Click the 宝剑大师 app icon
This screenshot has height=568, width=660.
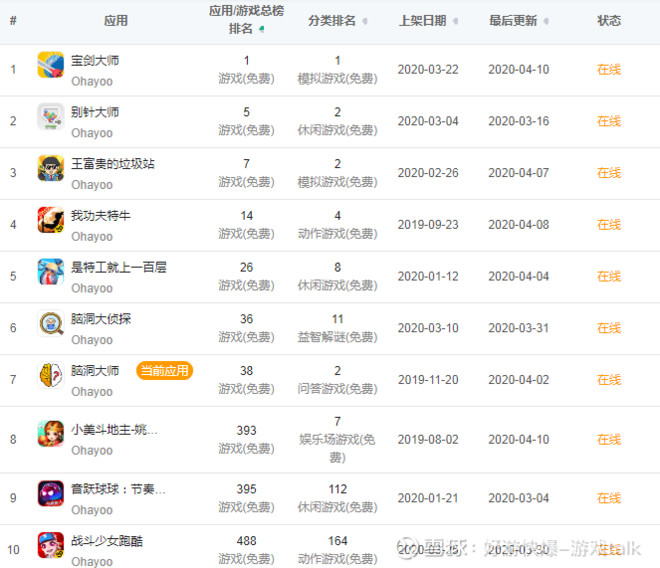click(51, 68)
